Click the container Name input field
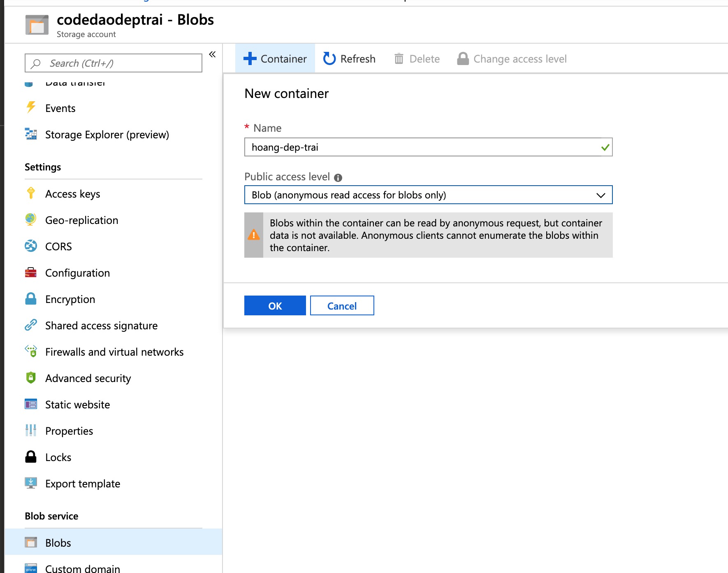 pos(424,147)
